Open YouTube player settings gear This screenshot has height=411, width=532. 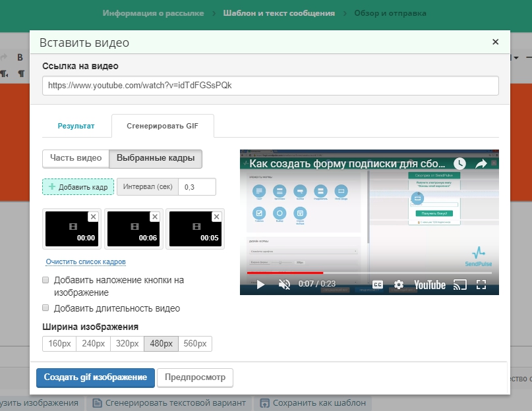(398, 285)
